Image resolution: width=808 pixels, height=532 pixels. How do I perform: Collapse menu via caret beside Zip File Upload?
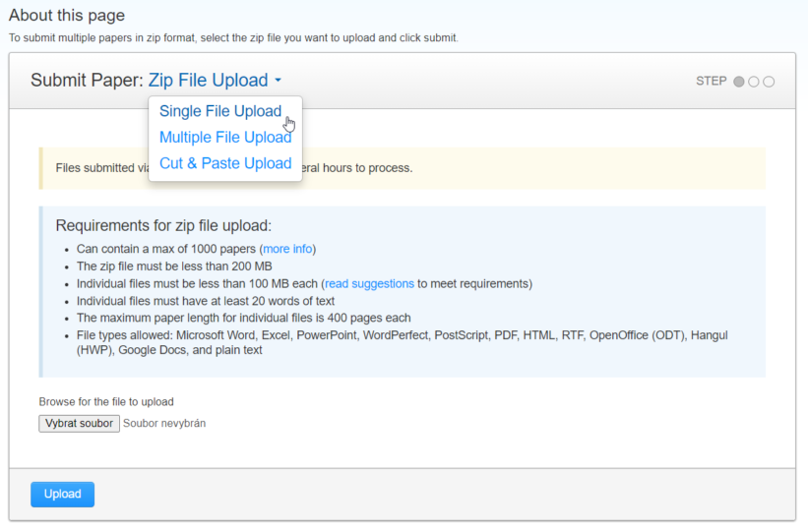coord(279,81)
